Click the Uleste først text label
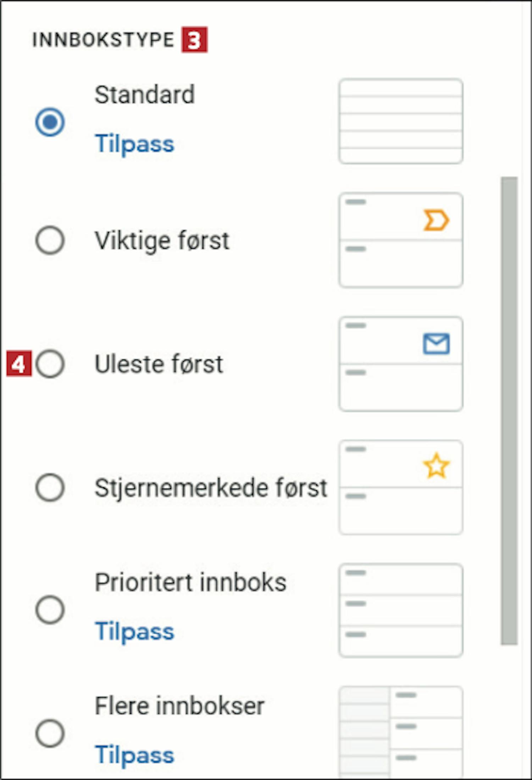Screen dimensions: 532x780 point(159,364)
